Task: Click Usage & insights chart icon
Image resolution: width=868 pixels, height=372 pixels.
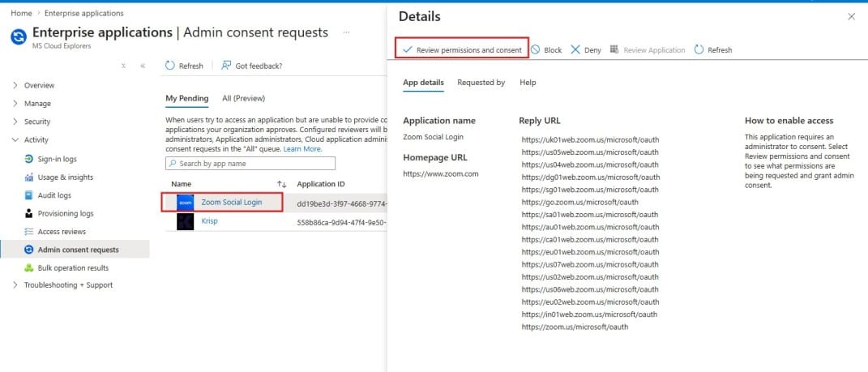Action: [x=29, y=177]
